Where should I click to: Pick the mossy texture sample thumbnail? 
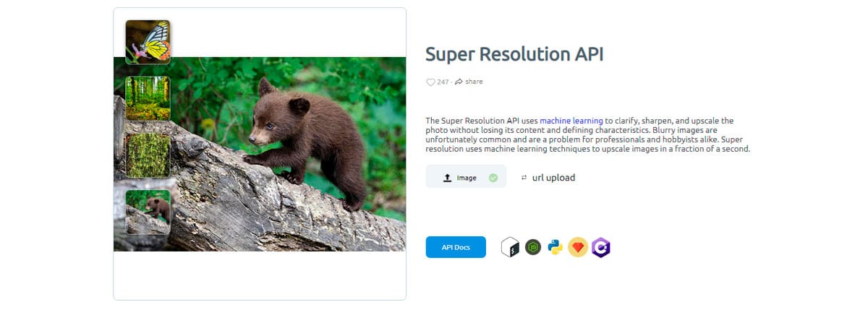point(148,155)
